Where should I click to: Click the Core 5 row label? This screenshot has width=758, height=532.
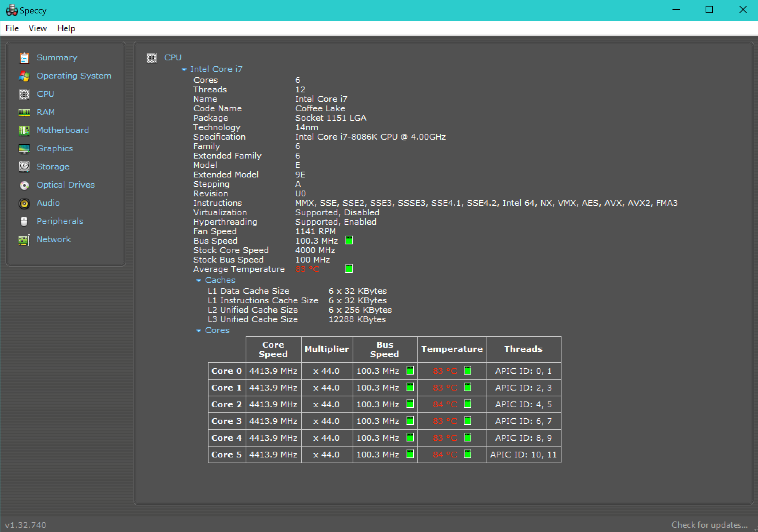point(227,455)
